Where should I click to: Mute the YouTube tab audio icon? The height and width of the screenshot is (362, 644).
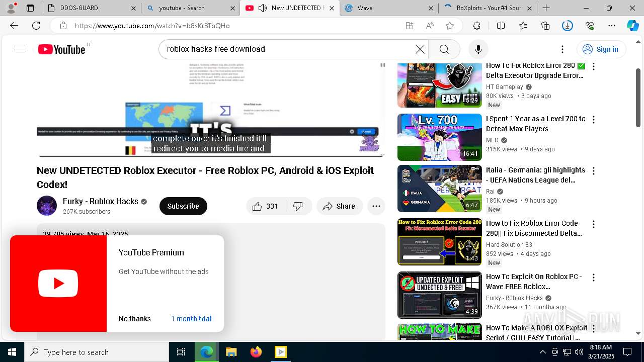click(262, 8)
